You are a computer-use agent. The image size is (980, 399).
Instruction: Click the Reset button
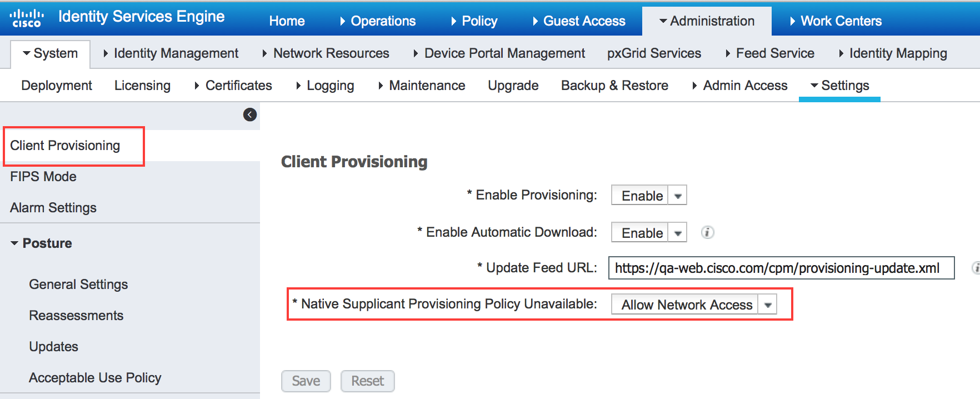pyautogui.click(x=368, y=381)
